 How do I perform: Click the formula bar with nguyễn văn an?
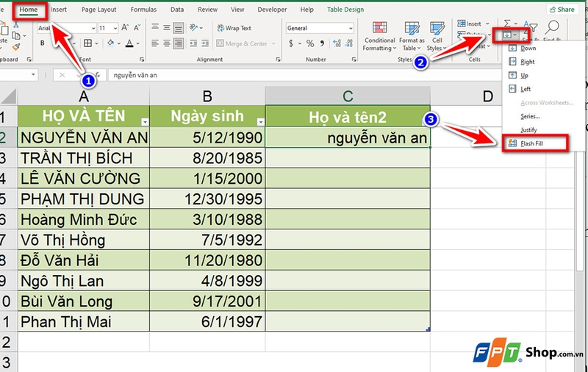(x=304, y=75)
